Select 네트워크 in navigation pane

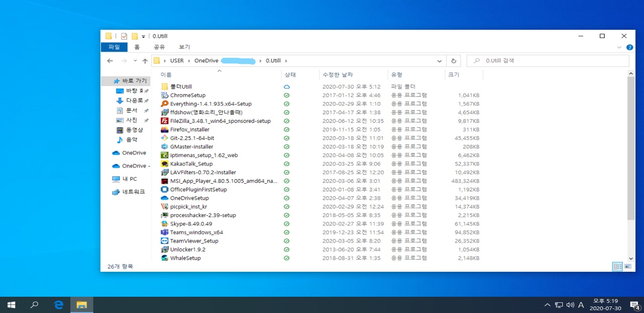click(129, 192)
